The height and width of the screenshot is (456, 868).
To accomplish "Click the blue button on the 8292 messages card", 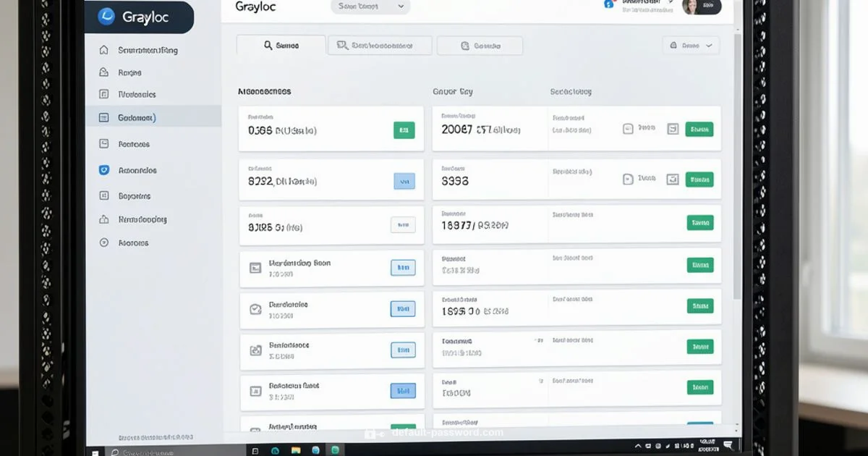I will (x=404, y=180).
